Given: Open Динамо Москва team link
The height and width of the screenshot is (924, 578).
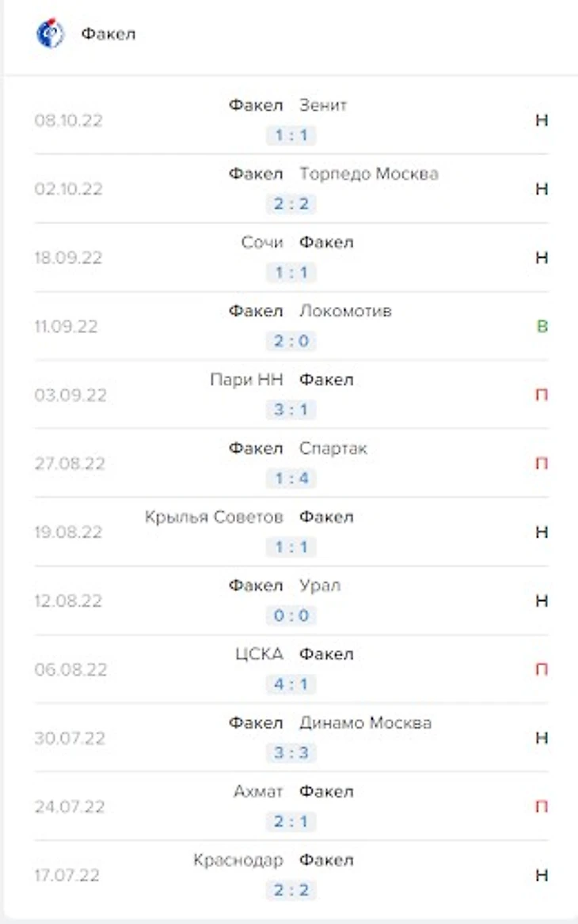Looking at the screenshot, I should pos(365,723).
